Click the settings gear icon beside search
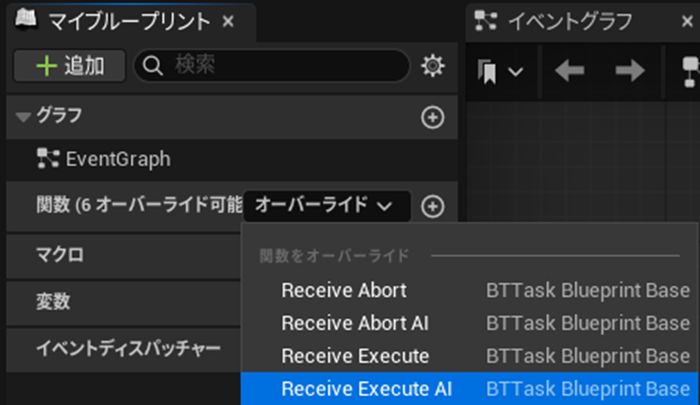 [432, 66]
